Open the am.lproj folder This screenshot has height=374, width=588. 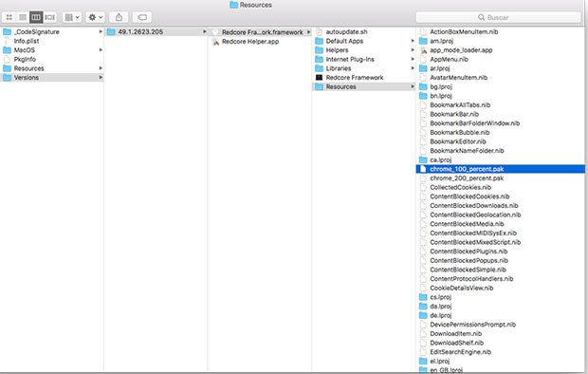coord(501,41)
